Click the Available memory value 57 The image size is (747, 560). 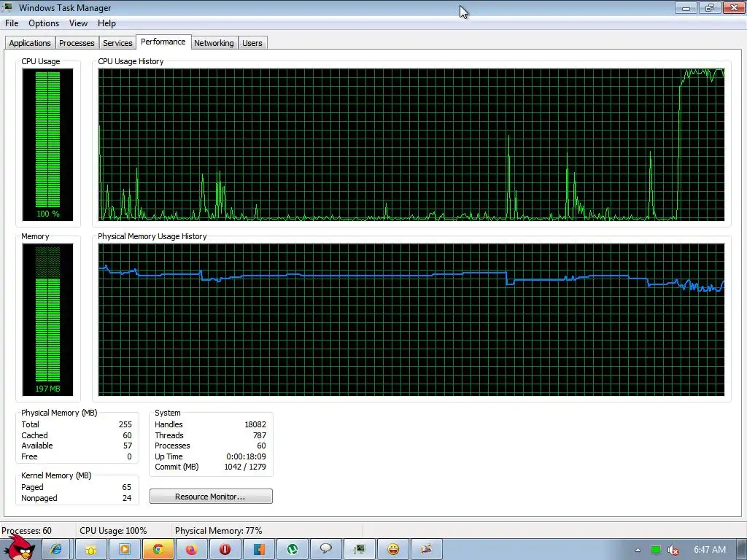coord(127,446)
